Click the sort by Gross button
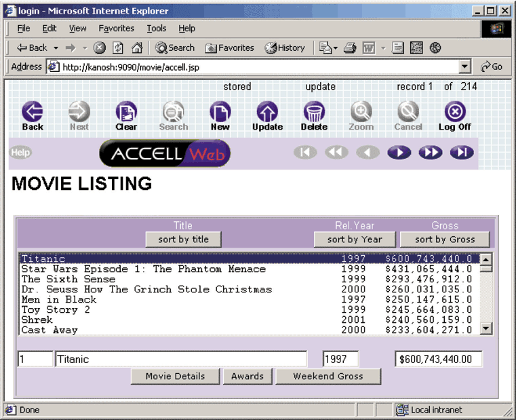The width and height of the screenshot is (516, 420). (x=445, y=239)
